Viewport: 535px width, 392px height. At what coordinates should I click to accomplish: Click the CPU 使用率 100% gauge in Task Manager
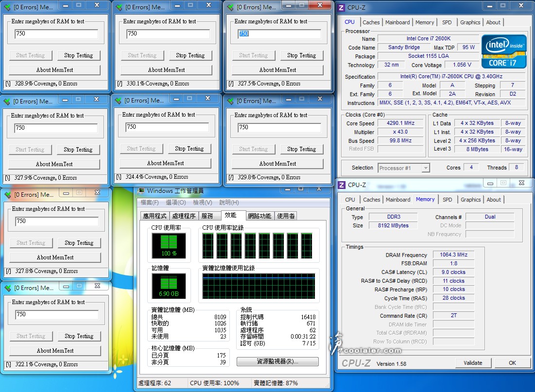coord(169,246)
